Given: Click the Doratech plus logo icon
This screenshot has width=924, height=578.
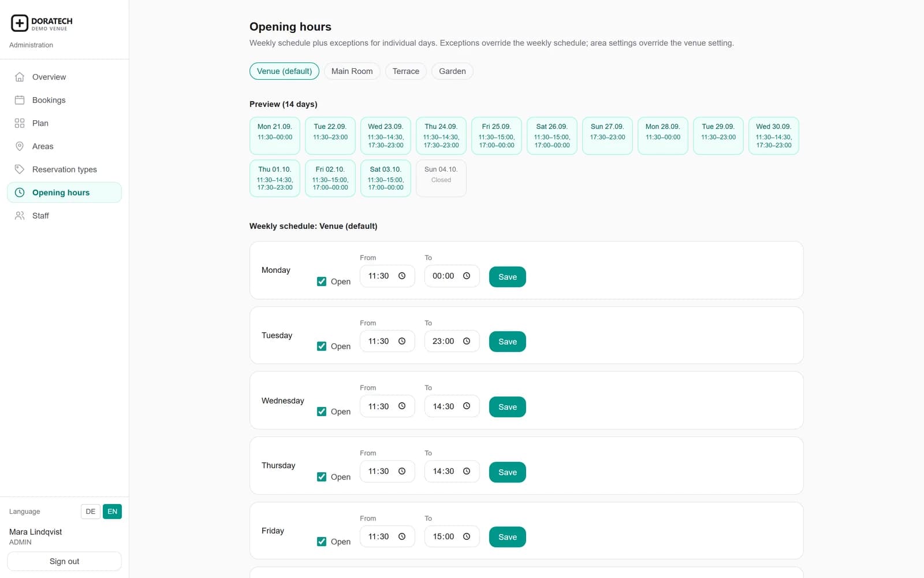Looking at the screenshot, I should coord(20,23).
